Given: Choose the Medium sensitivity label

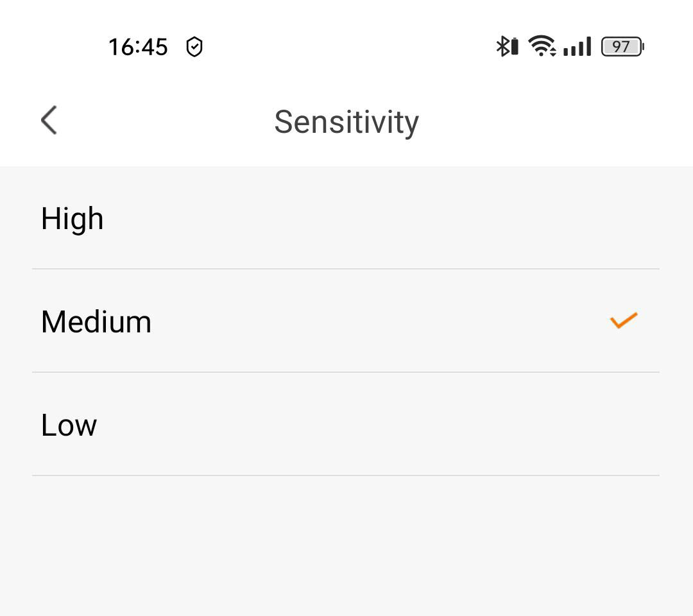Looking at the screenshot, I should [x=96, y=321].
